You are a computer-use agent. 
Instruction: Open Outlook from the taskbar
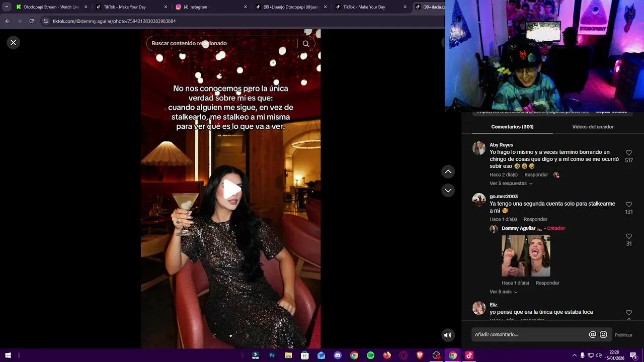click(321, 355)
